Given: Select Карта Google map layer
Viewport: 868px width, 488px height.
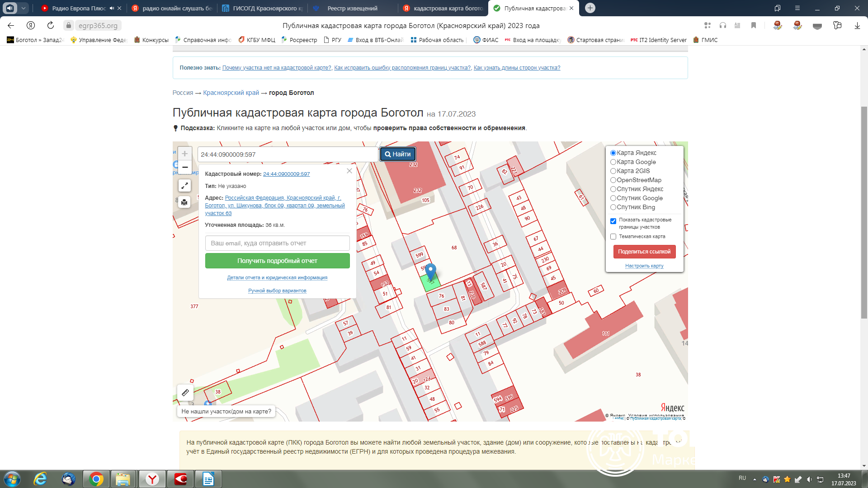Looking at the screenshot, I should (613, 162).
